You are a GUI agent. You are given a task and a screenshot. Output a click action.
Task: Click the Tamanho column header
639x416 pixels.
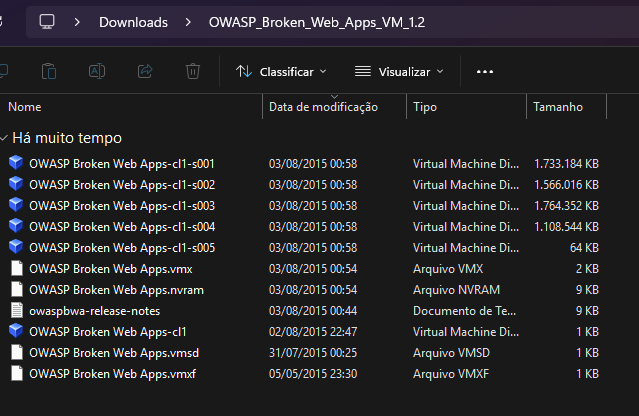556,106
